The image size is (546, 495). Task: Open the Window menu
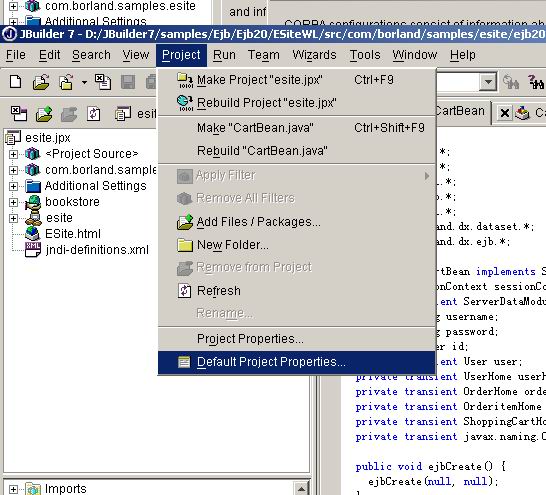click(414, 55)
